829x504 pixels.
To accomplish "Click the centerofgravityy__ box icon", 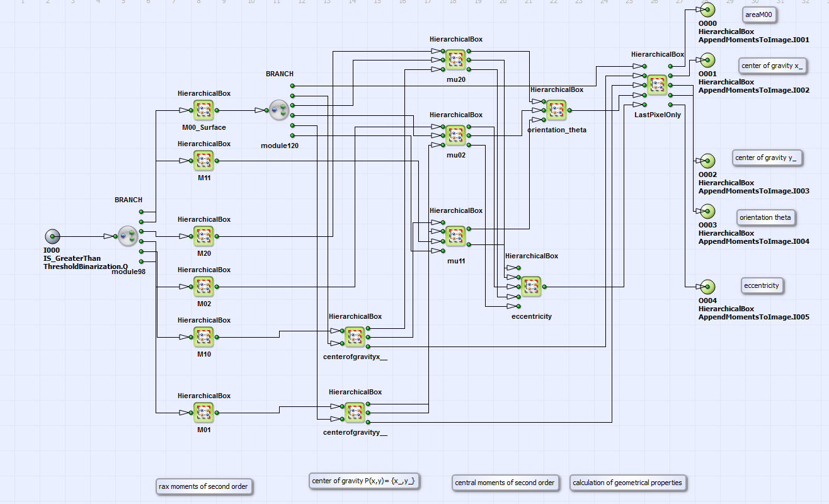I will coord(355,413).
